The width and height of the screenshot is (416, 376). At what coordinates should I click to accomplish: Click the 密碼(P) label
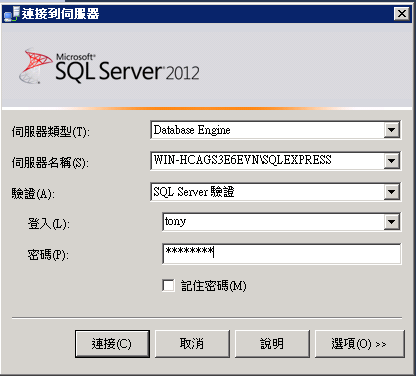48,255
